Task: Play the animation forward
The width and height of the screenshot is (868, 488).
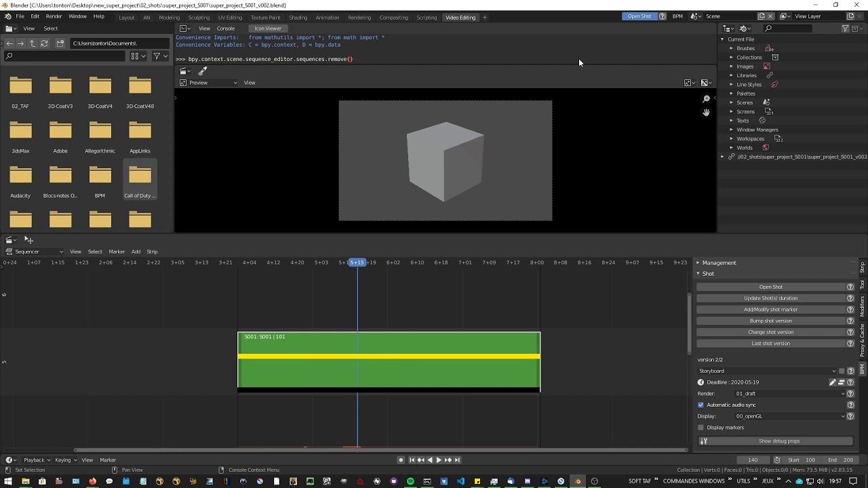Action: click(x=439, y=460)
